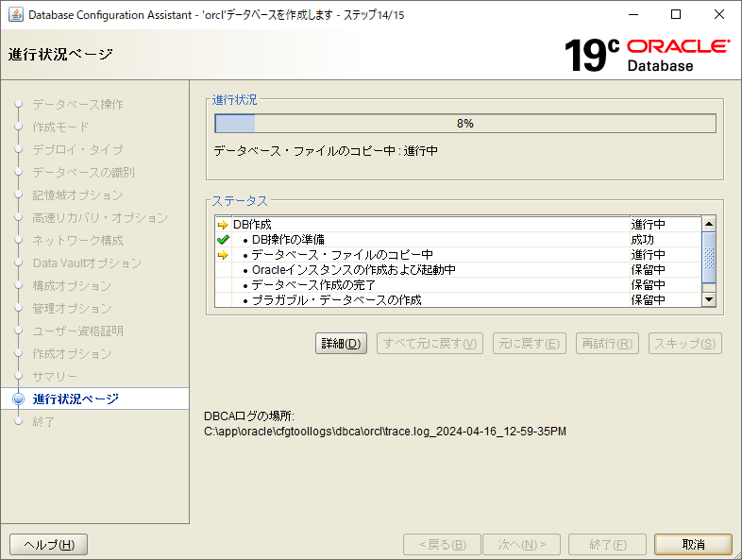Click the 元に戻す(E) button
Image resolution: width=742 pixels, height=560 pixels.
(x=529, y=343)
